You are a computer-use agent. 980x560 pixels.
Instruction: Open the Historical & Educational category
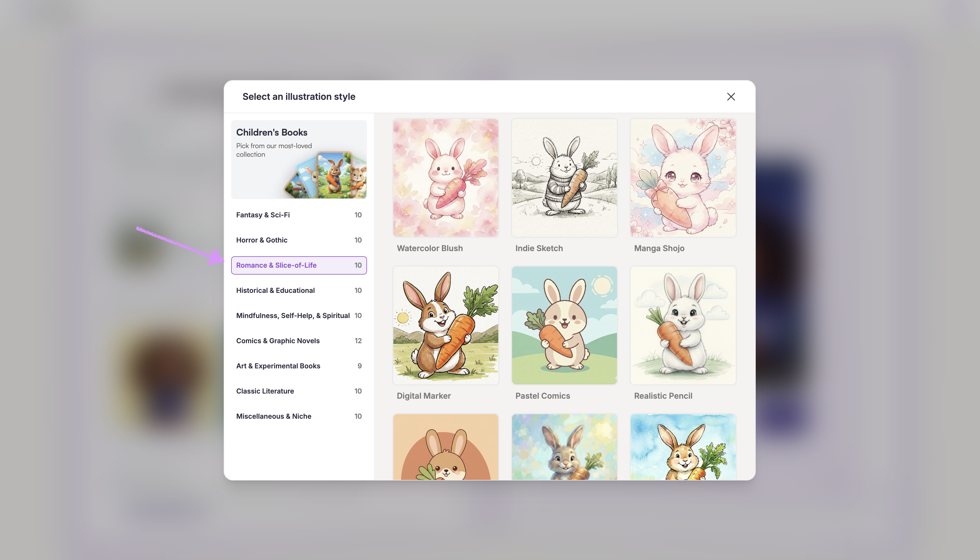coord(298,290)
